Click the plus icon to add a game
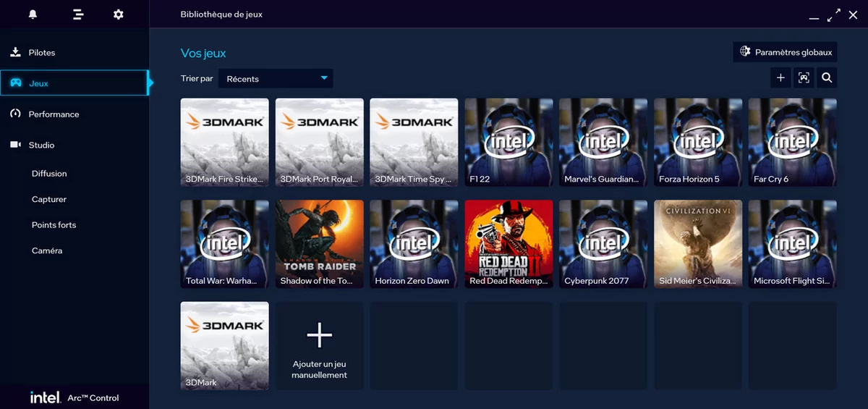The width and height of the screenshot is (868, 409). 780,78
